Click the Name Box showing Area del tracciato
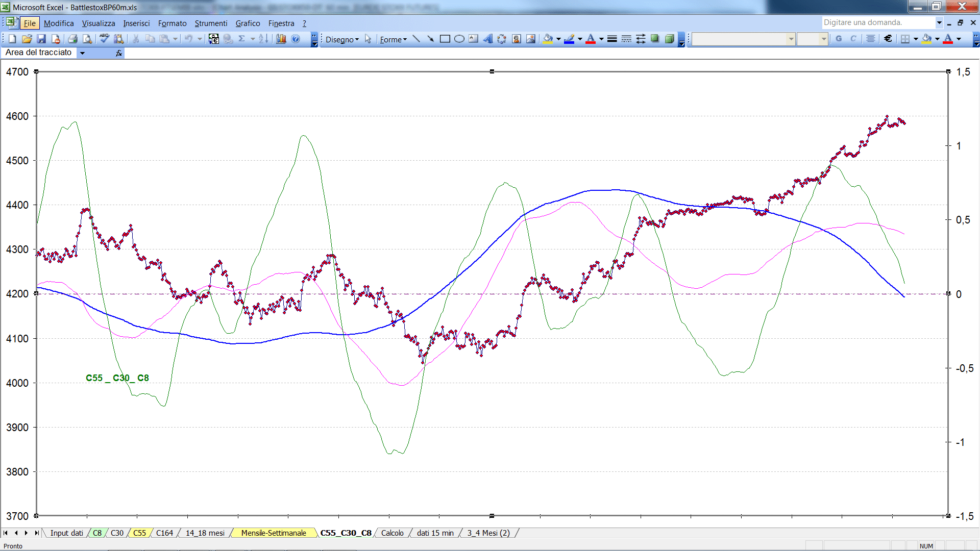980x551 pixels. (x=40, y=53)
